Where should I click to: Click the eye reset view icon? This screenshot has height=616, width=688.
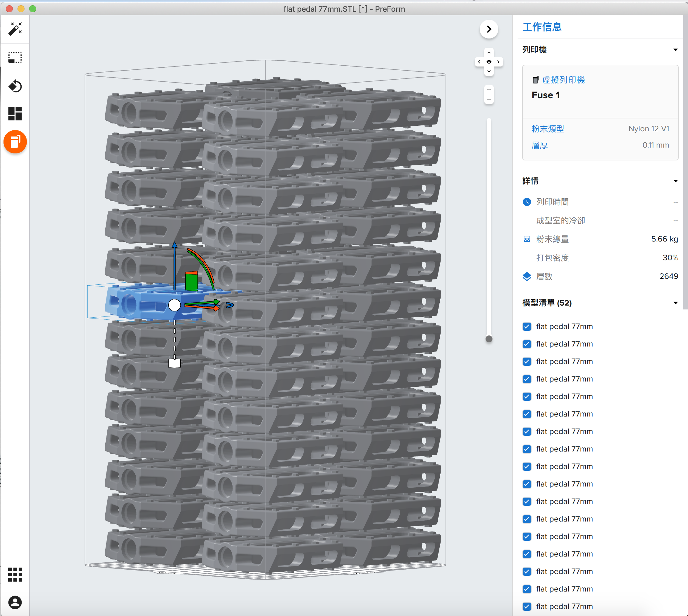489,62
